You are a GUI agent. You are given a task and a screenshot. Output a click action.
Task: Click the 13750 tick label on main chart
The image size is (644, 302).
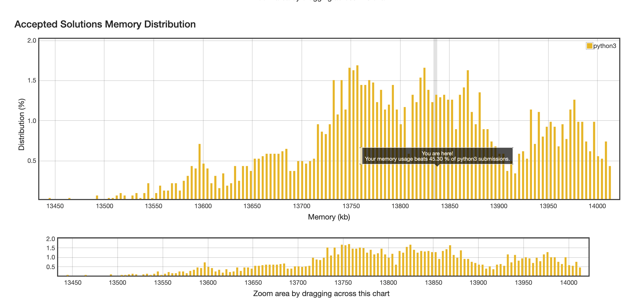[x=351, y=206]
